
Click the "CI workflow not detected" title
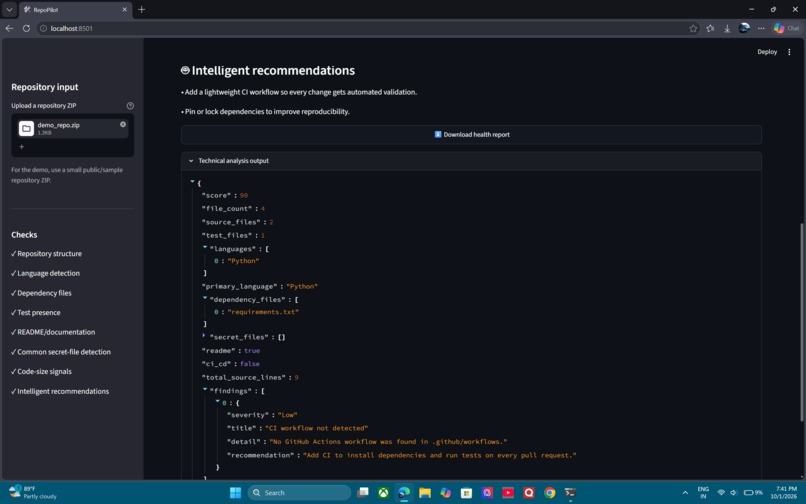(x=317, y=428)
